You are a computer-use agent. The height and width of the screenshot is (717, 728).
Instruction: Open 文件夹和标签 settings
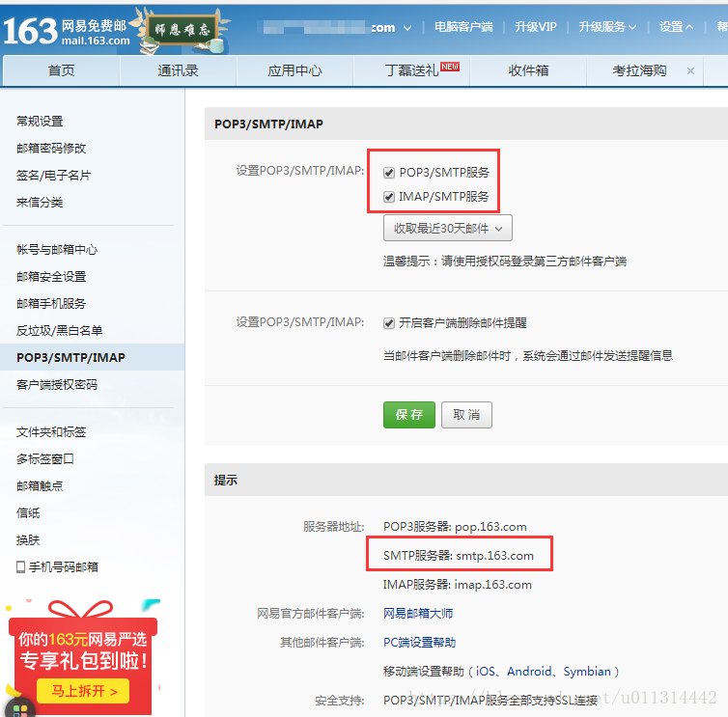click(51, 432)
